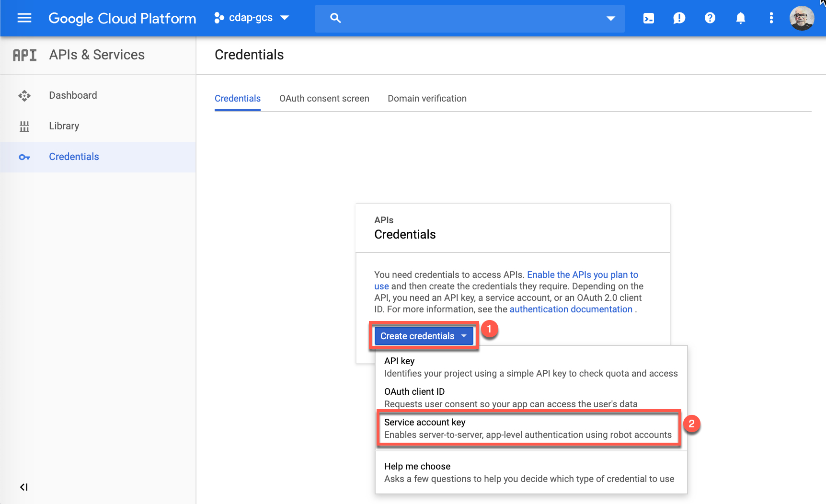
Task: Select Help me choose option
Action: coord(531,472)
